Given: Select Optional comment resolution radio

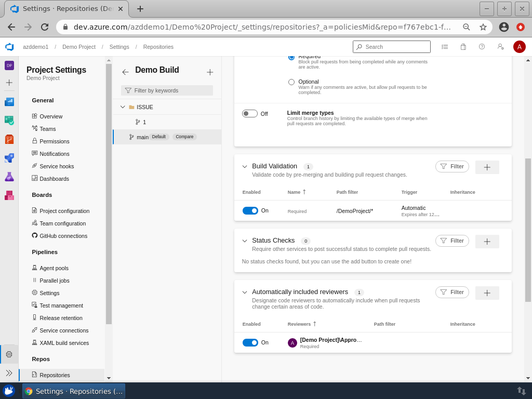Looking at the screenshot, I should tap(291, 82).
